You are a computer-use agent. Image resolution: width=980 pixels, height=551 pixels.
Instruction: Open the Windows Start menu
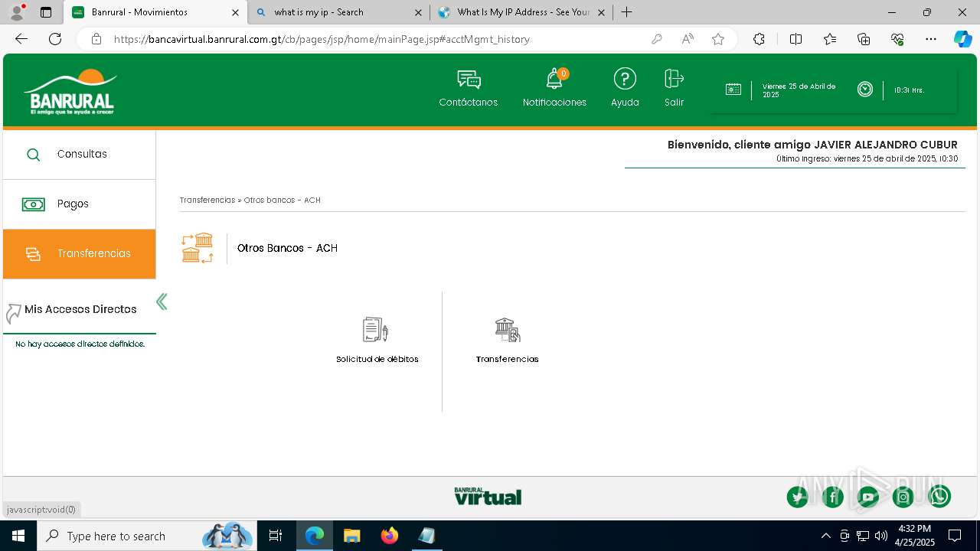18,536
